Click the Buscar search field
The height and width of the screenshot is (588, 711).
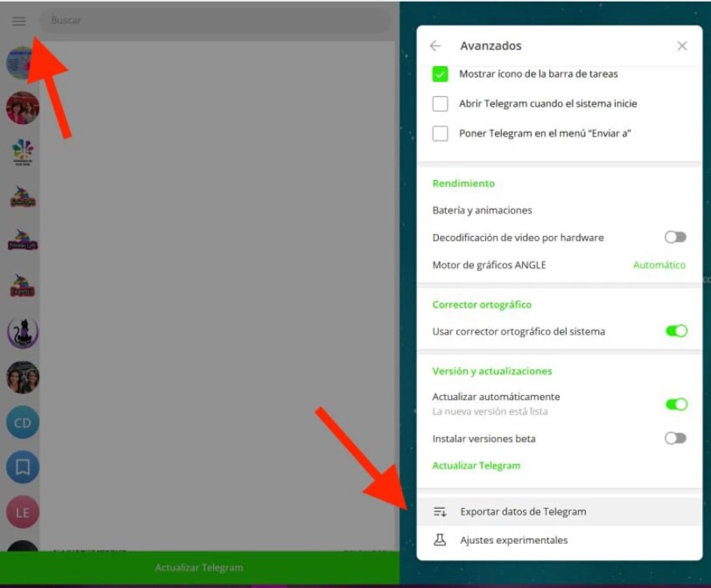click(215, 20)
